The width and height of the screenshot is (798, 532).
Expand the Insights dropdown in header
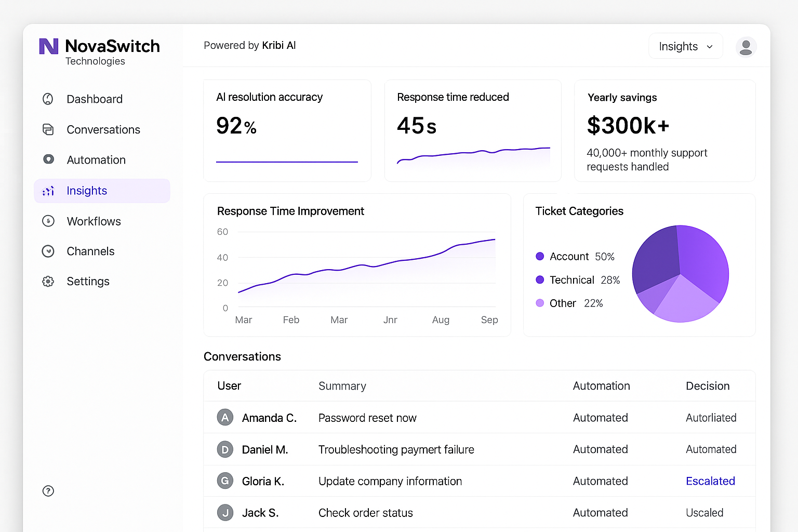pos(685,47)
